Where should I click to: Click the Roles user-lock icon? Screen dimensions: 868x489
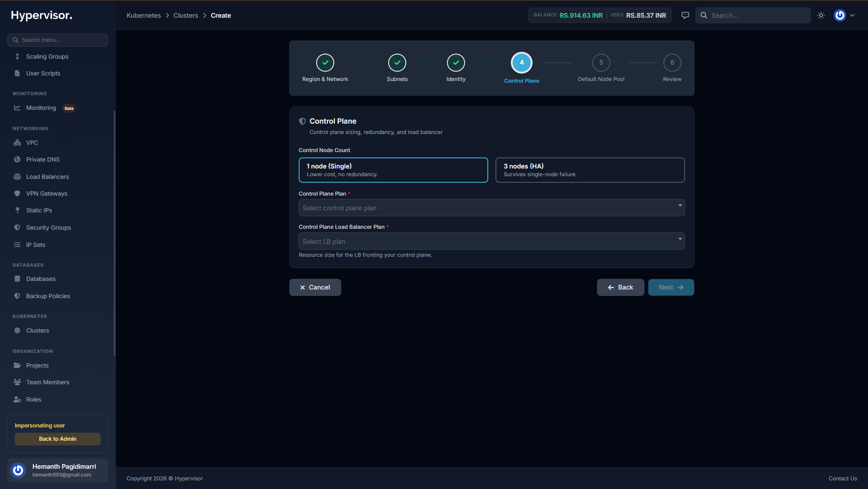pos(17,399)
